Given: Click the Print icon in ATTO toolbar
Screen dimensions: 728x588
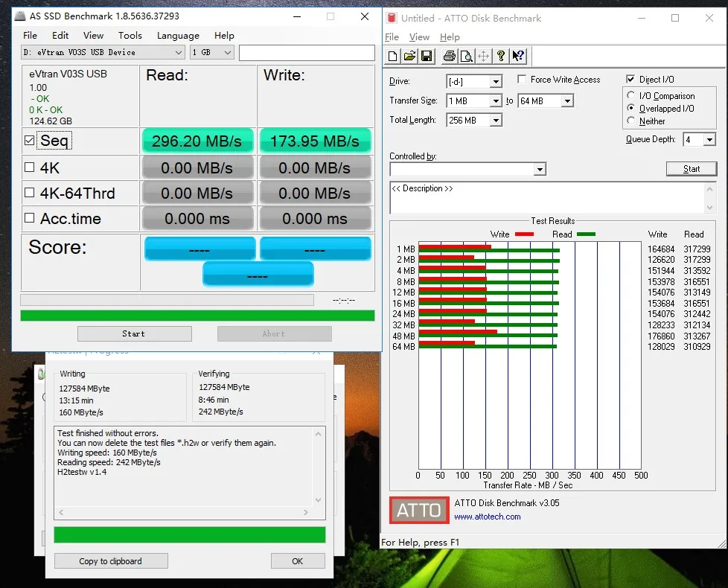Looking at the screenshot, I should click(450, 56).
